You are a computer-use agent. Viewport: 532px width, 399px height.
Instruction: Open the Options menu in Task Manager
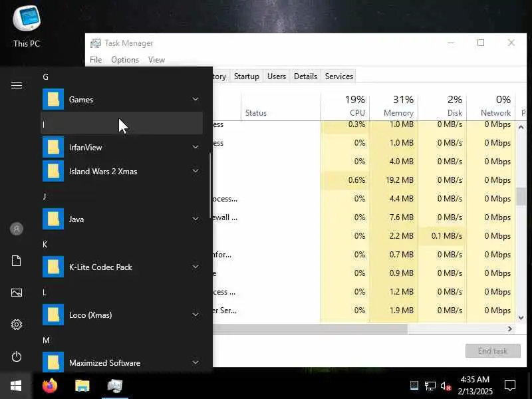click(x=125, y=60)
